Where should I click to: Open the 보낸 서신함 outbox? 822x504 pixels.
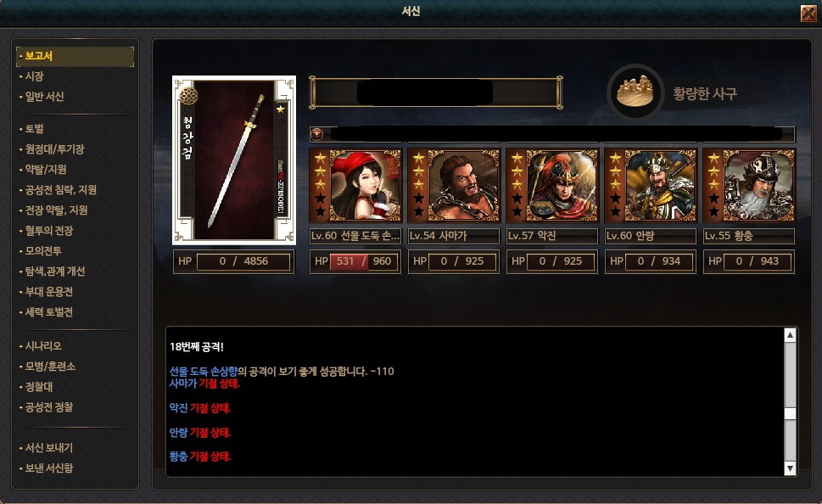point(49,468)
